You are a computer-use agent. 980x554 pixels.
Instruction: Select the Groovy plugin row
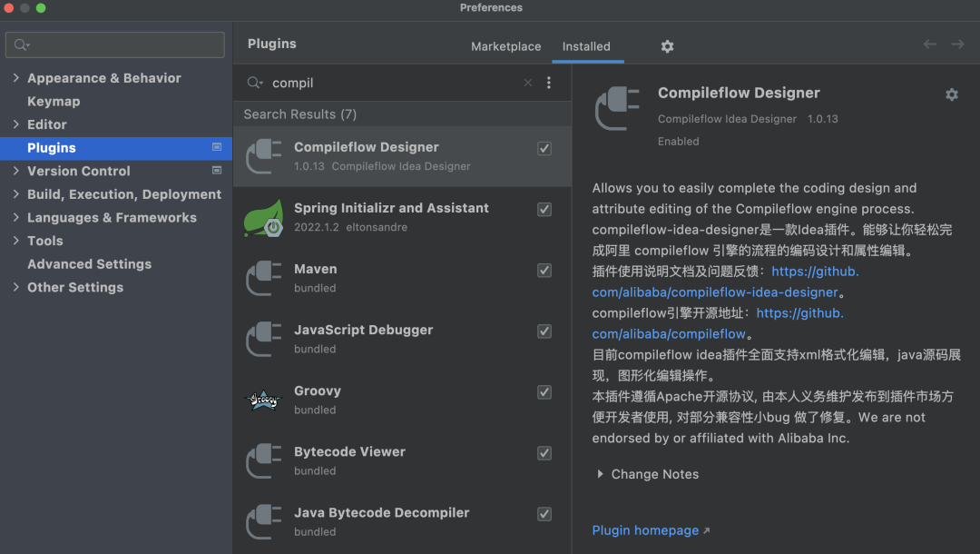402,401
